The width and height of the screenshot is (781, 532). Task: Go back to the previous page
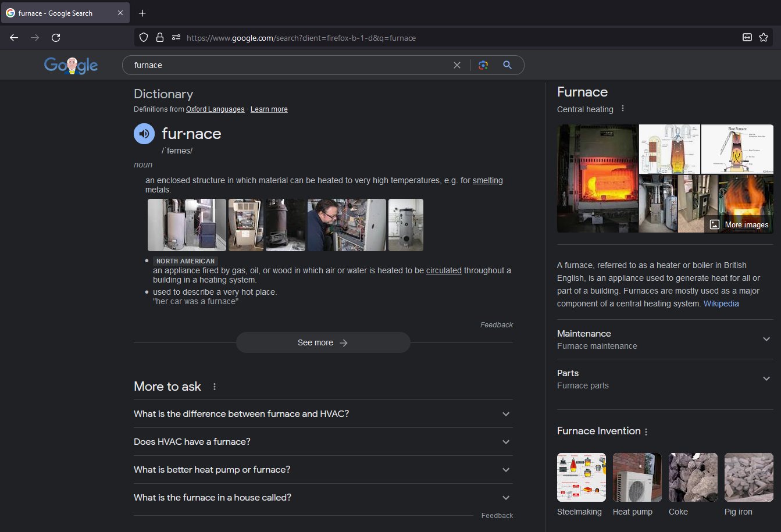click(14, 38)
